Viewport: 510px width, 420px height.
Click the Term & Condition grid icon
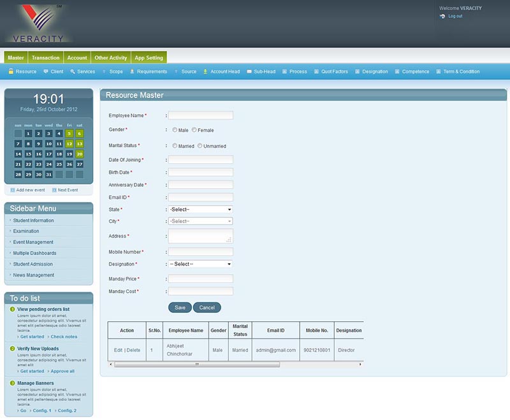[438, 71]
